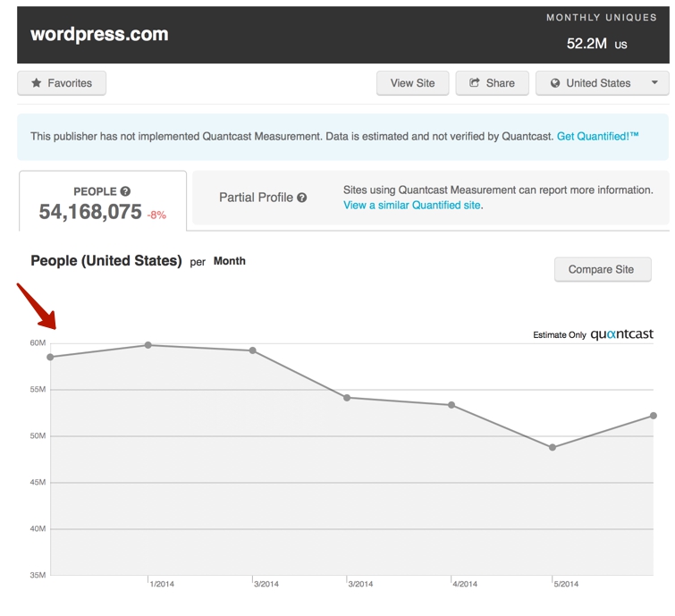Click the Month period selector
Viewport: 675px width, 616px height.
230,261
